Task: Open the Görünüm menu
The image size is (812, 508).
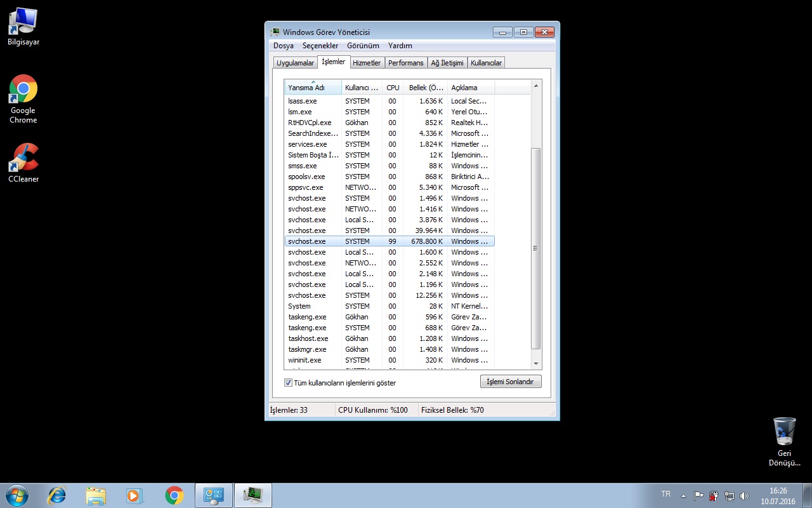Action: (363, 46)
